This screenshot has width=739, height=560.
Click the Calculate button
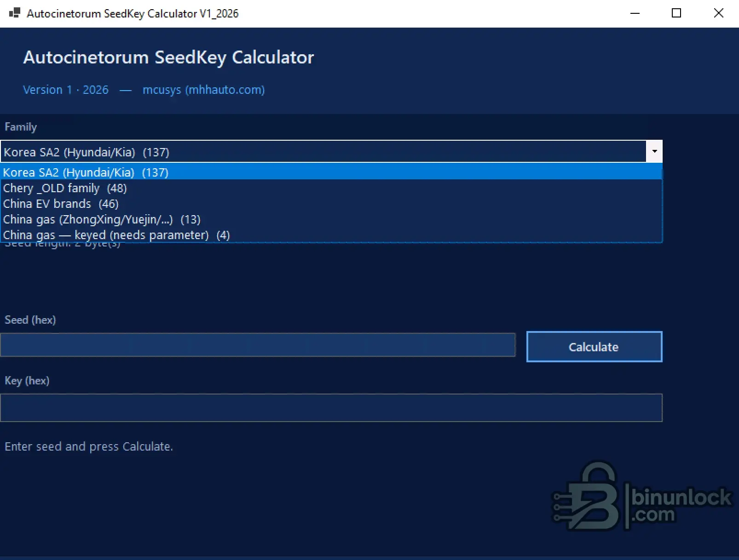(x=594, y=347)
